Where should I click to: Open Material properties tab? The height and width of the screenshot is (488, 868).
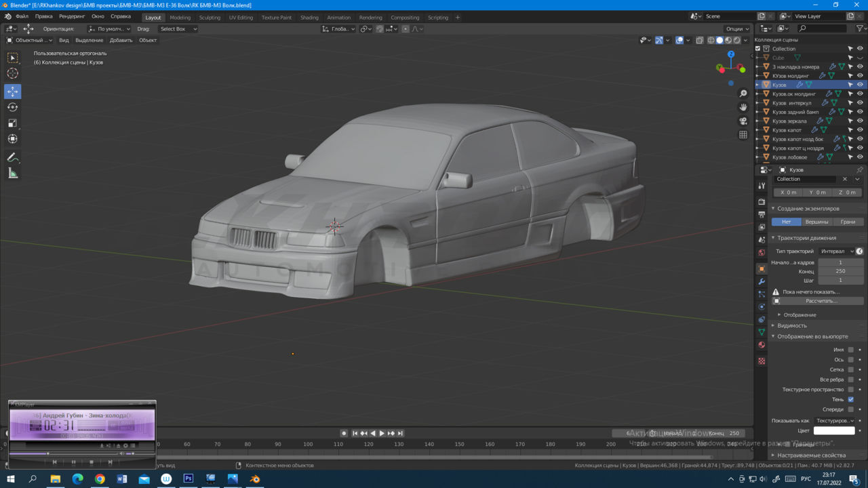point(762,345)
